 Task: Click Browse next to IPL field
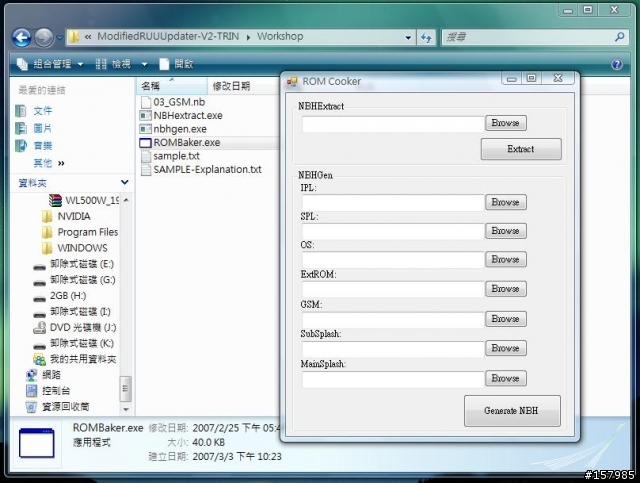click(506, 202)
